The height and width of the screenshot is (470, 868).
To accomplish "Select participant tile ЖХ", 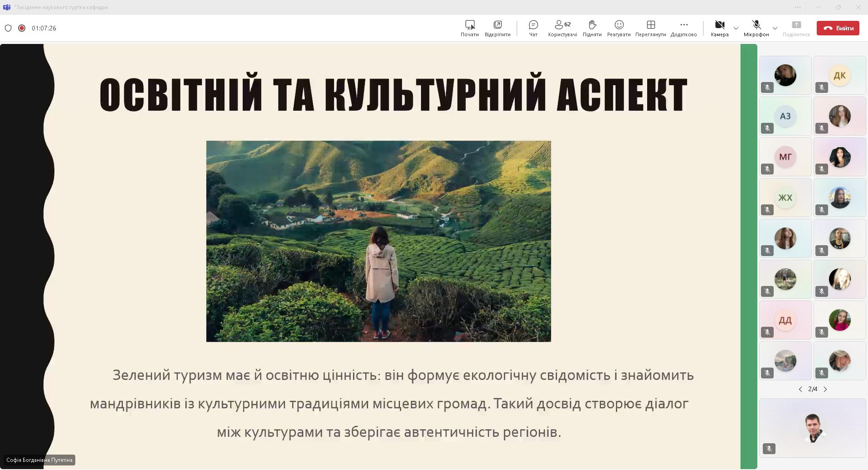I will pos(785,198).
